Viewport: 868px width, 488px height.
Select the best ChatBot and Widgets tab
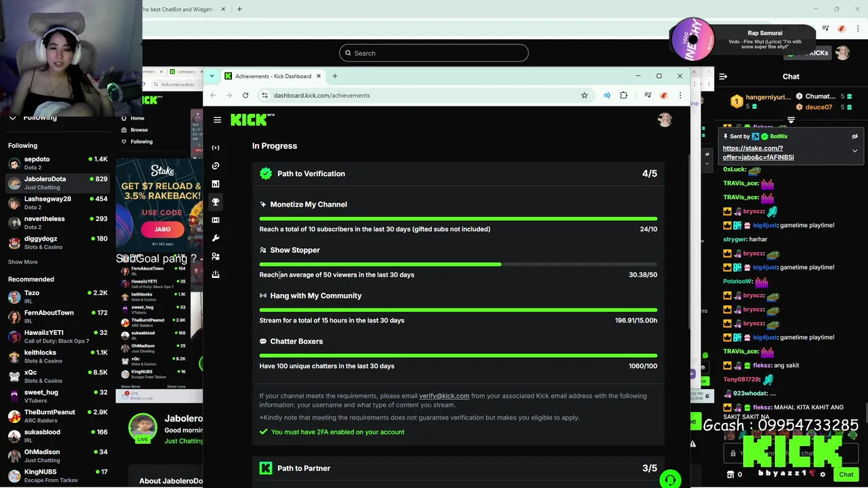coord(178,9)
